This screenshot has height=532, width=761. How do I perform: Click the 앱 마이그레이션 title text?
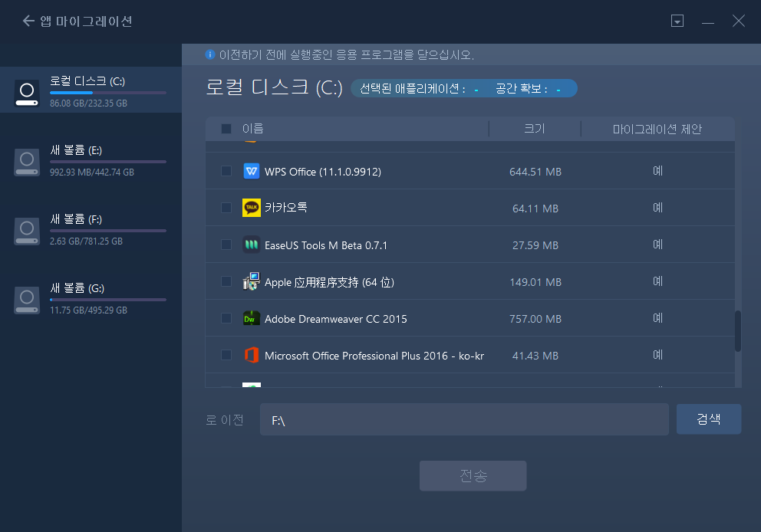pos(86,21)
